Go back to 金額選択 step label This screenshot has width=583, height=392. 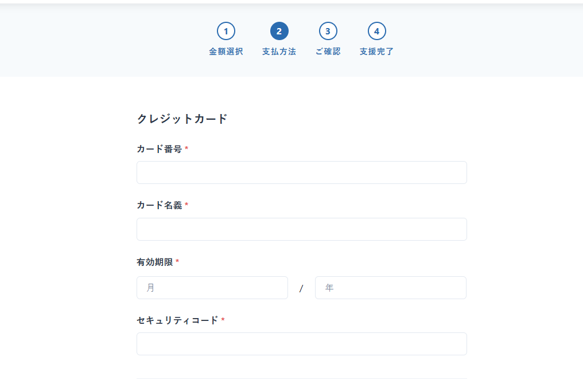(x=226, y=52)
